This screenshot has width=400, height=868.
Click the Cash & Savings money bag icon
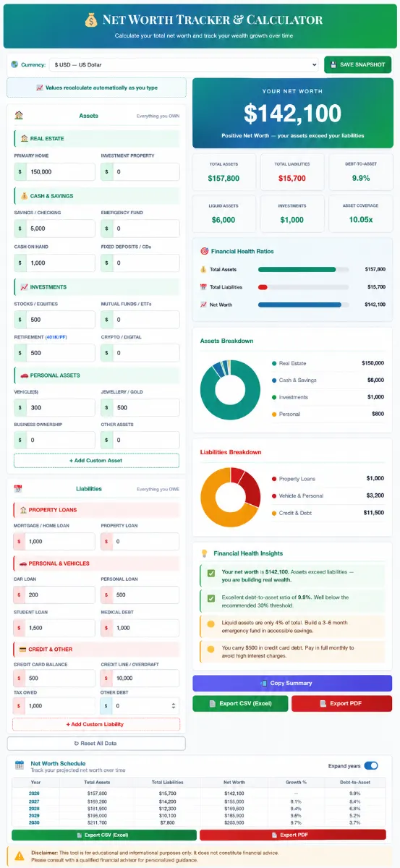[25, 196]
